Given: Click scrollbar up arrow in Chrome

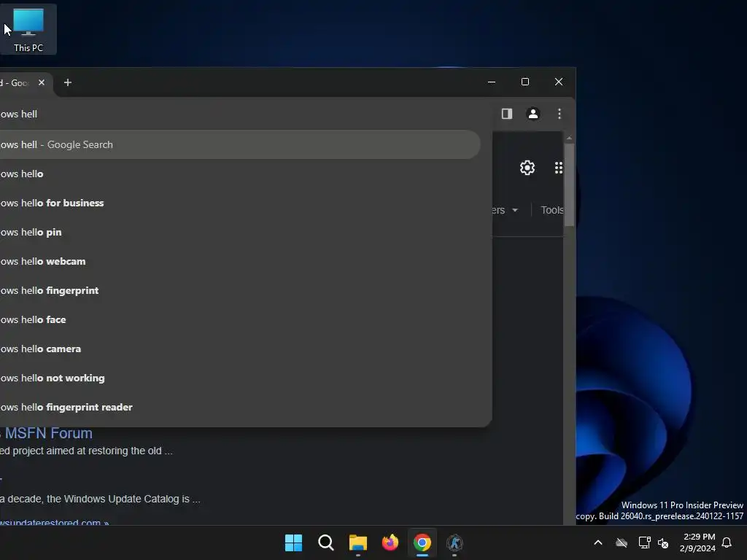Looking at the screenshot, I should pyautogui.click(x=569, y=138).
